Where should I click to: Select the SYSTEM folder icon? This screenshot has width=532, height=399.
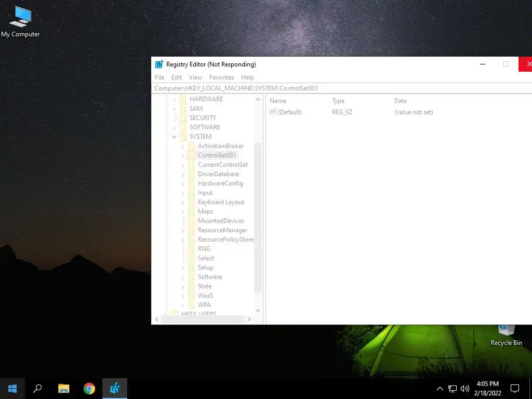183,137
